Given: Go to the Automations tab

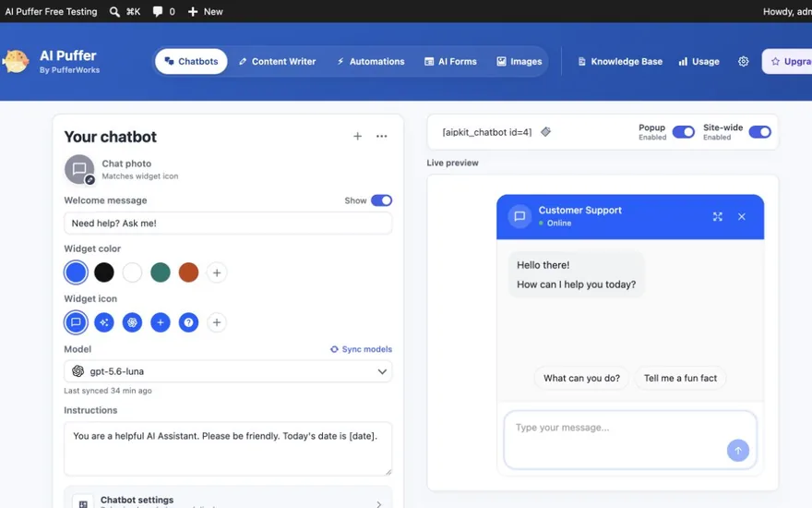Looking at the screenshot, I should 371,61.
